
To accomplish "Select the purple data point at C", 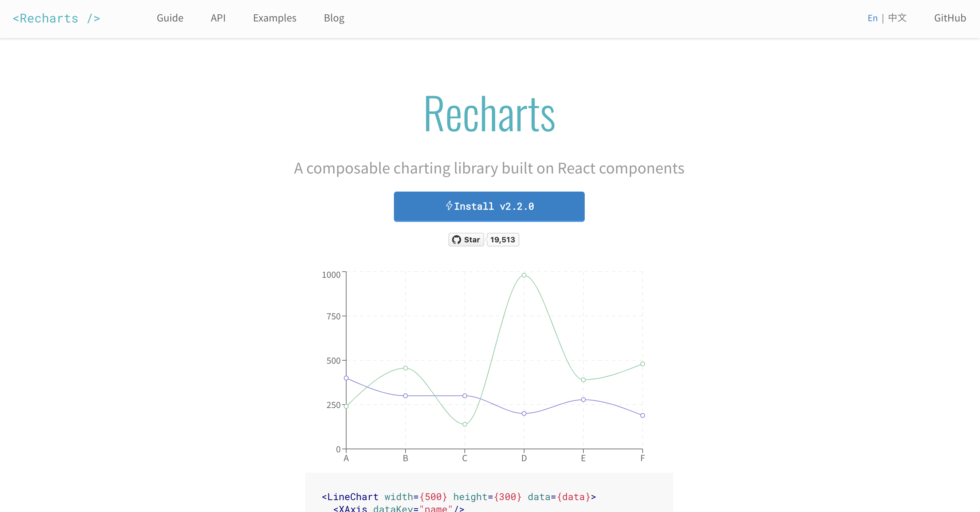I will click(x=464, y=396).
